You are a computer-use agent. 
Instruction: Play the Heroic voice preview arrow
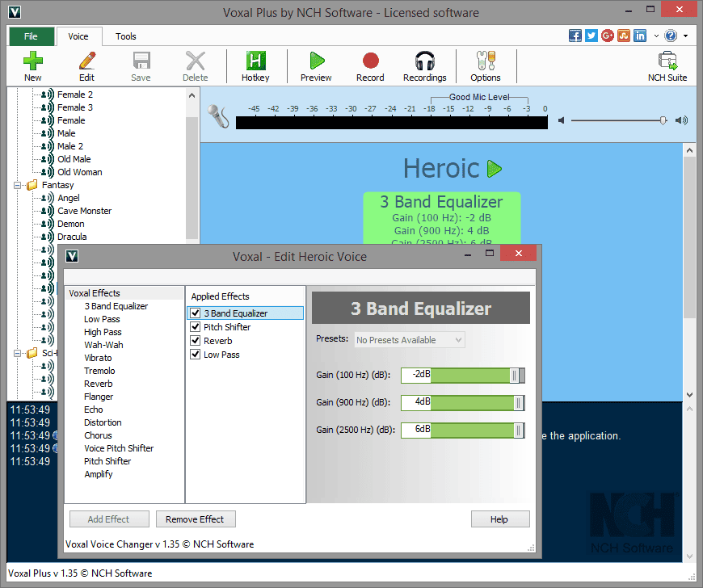click(494, 169)
